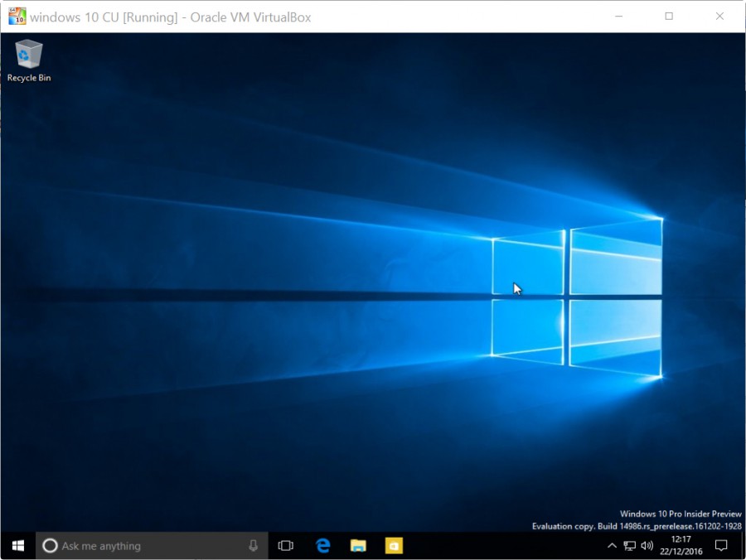
Task: Open the clock and calendar from the taskbar
Action: pos(680,545)
